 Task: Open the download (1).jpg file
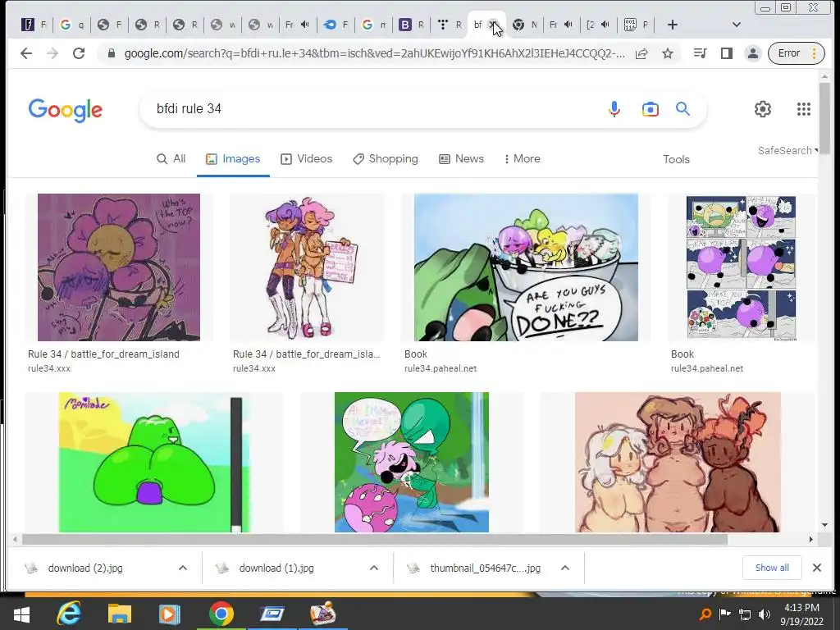click(276, 568)
